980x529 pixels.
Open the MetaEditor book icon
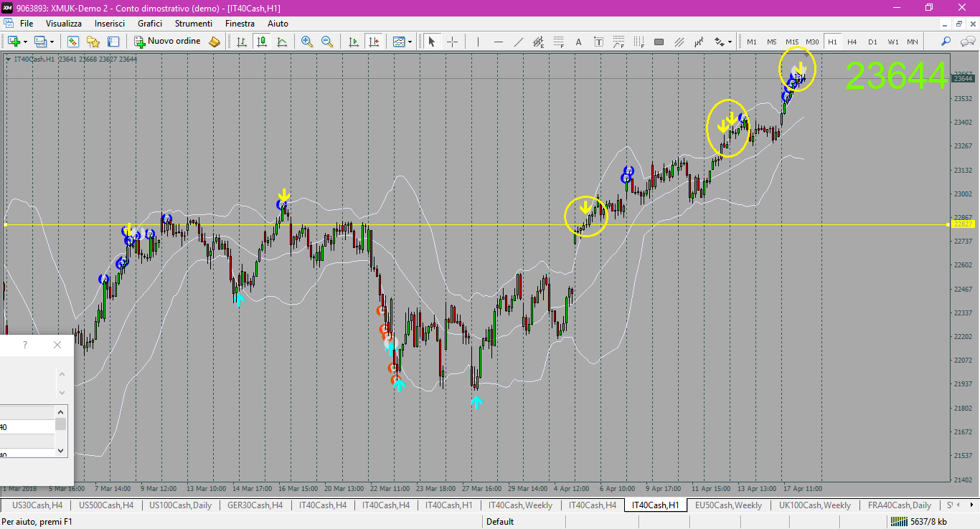point(214,42)
